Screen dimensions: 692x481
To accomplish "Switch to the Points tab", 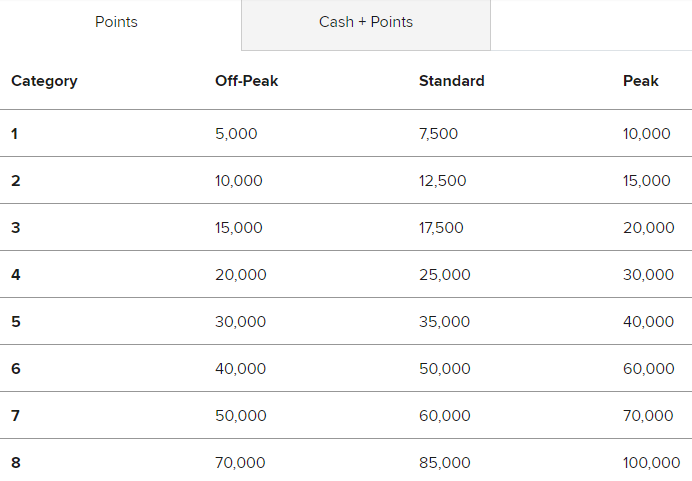I will coord(117,22).
